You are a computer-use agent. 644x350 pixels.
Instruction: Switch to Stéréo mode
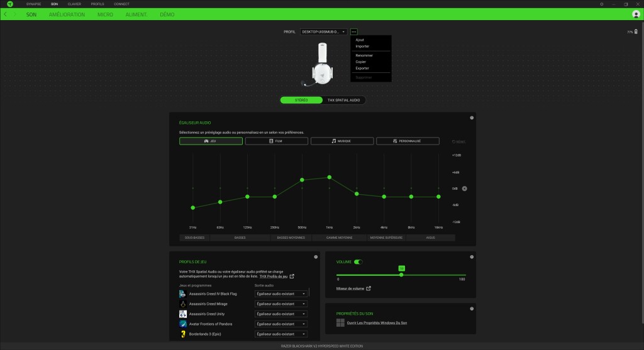301,100
